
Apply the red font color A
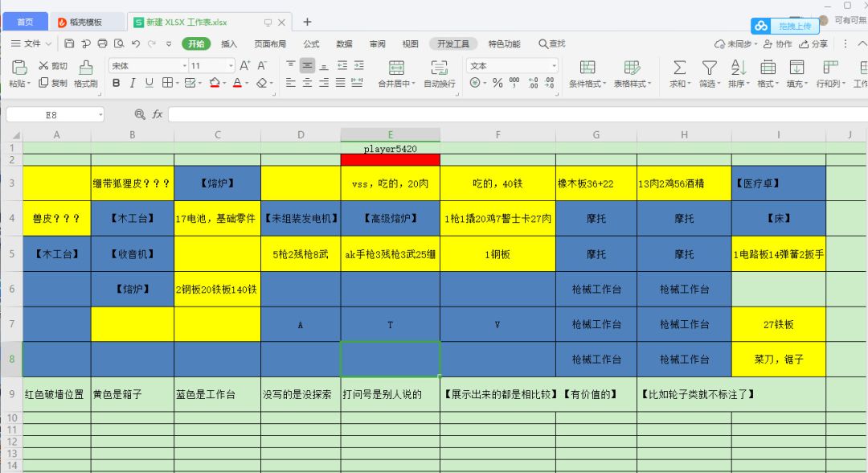pos(237,83)
